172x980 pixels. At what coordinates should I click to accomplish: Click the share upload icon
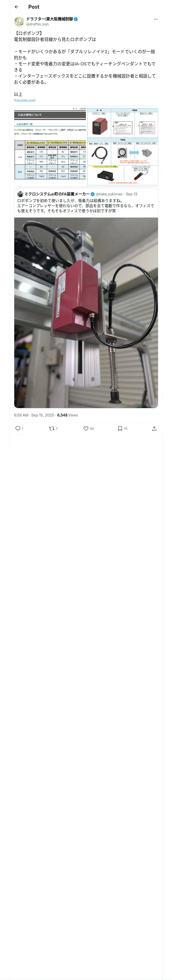click(154, 428)
